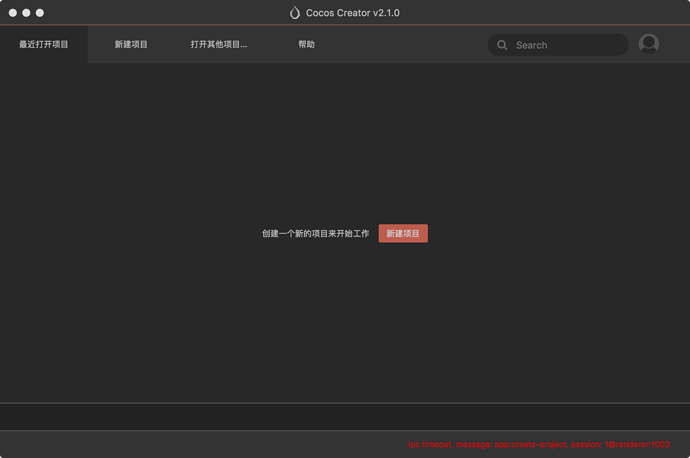The image size is (690, 458).
Task: Select the 打开其他项目... tab
Action: pyautogui.click(x=219, y=44)
